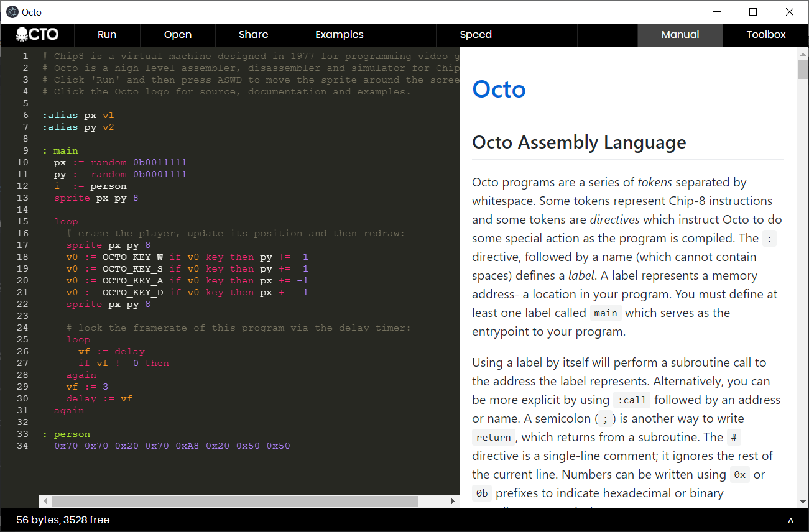Click line number 15 in the gutter

coord(23,221)
